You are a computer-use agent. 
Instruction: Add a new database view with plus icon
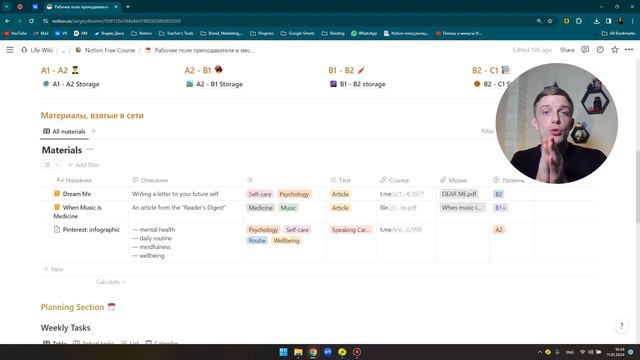pyautogui.click(x=93, y=131)
